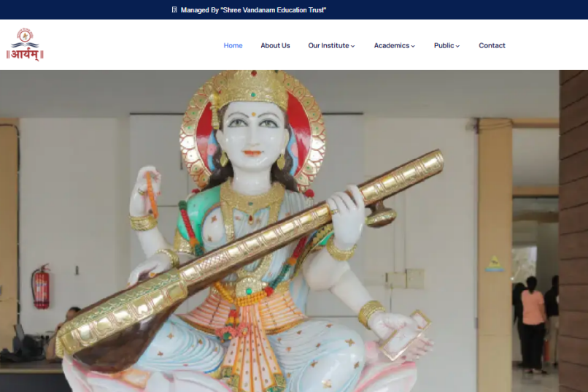Viewport: 588px width, 392px height.
Task: Go to the Home page tab
Action: (x=233, y=45)
